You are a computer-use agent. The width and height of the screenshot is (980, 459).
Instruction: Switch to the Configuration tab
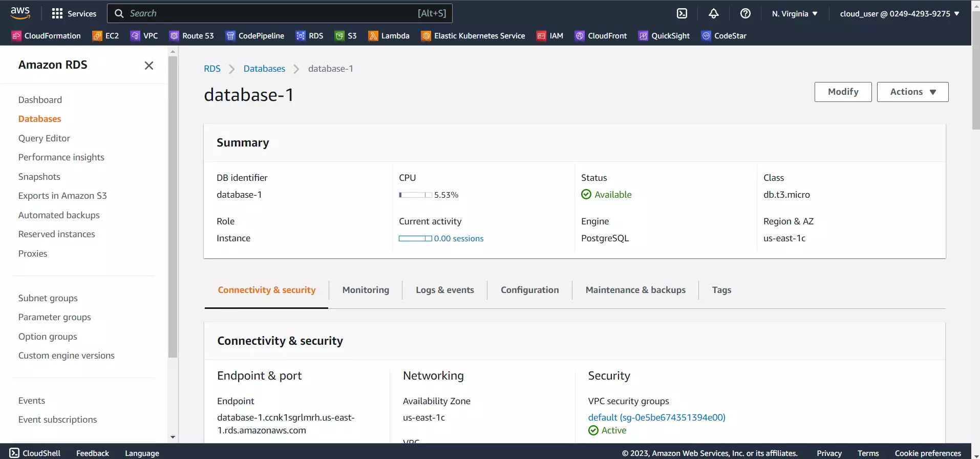tap(530, 290)
